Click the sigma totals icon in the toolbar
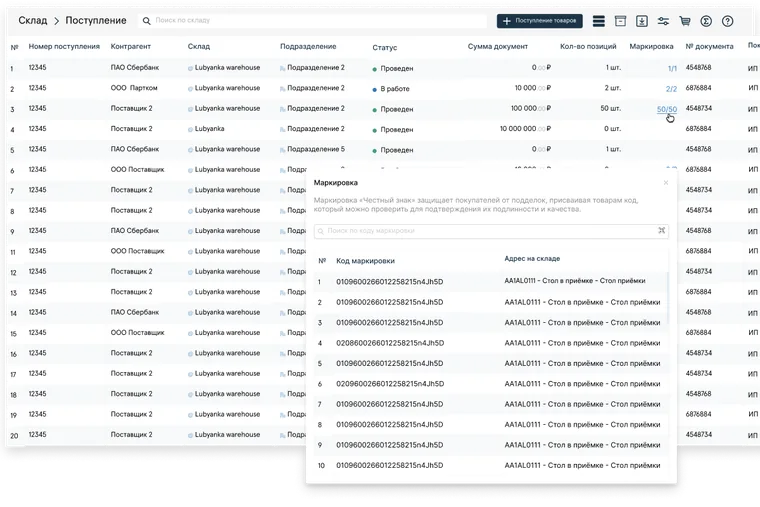760x507 pixels. (x=706, y=21)
